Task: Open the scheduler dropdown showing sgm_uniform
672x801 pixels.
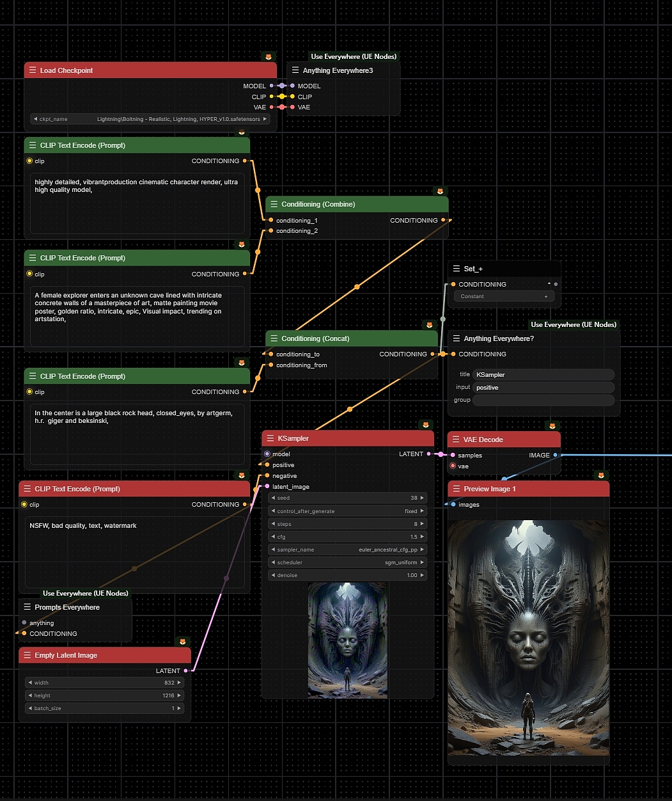Action: click(x=348, y=562)
